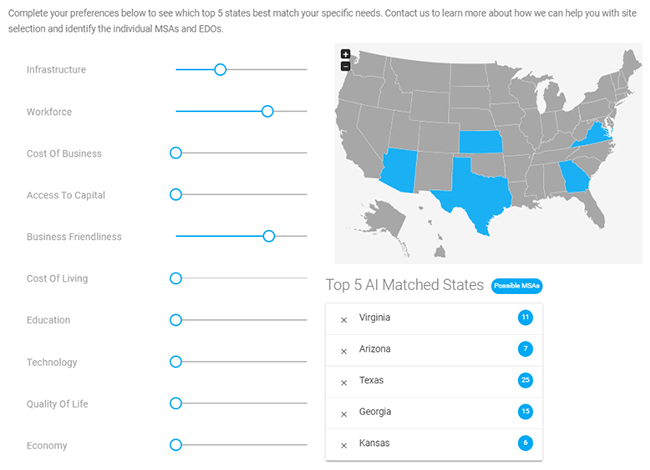Remove Georgia from matched states

[x=344, y=414]
